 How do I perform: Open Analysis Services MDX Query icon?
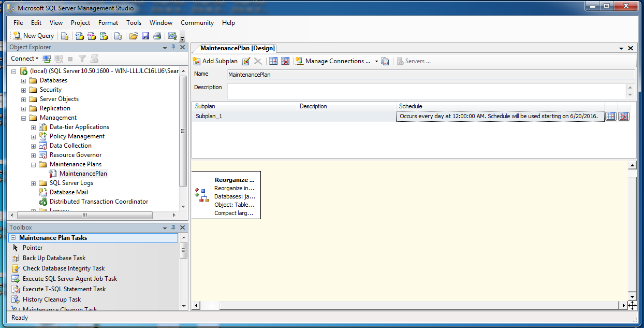pyautogui.click(x=79, y=36)
